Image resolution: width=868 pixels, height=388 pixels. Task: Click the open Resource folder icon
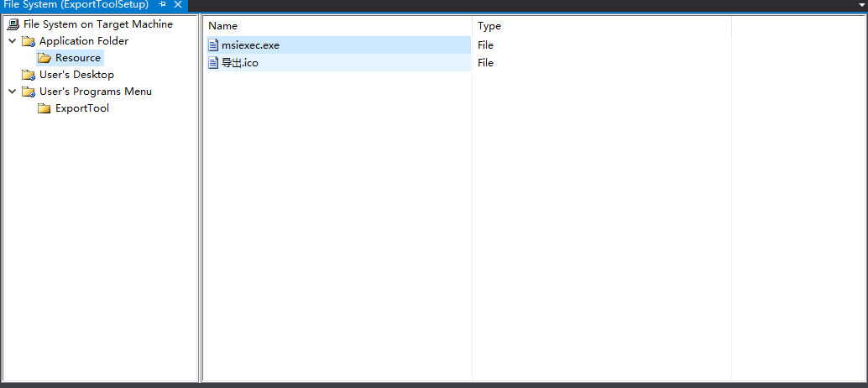(x=44, y=58)
